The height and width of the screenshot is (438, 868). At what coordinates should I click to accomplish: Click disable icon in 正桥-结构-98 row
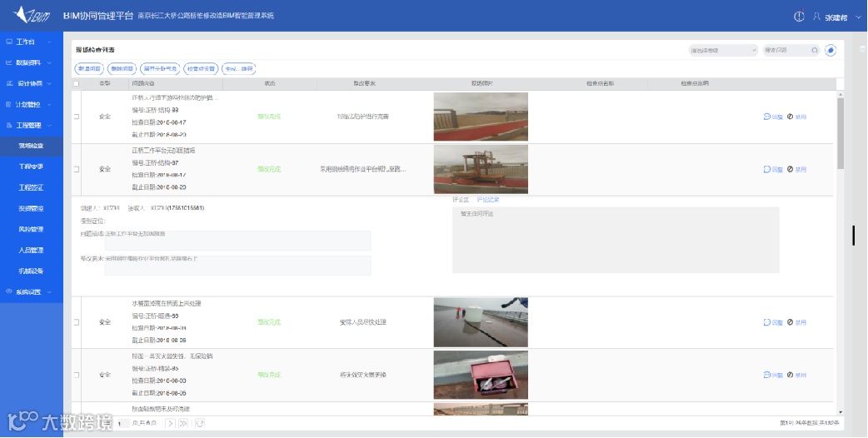pos(790,117)
